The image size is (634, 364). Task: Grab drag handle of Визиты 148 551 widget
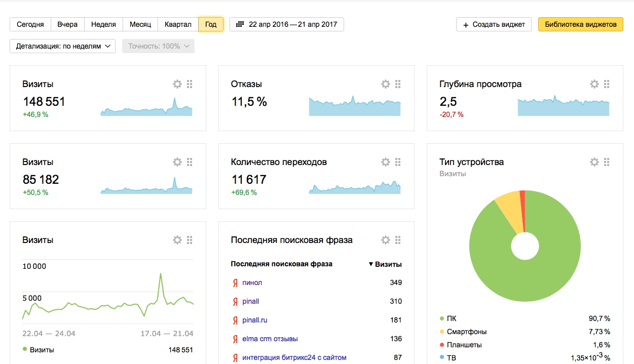pyautogui.click(x=190, y=84)
